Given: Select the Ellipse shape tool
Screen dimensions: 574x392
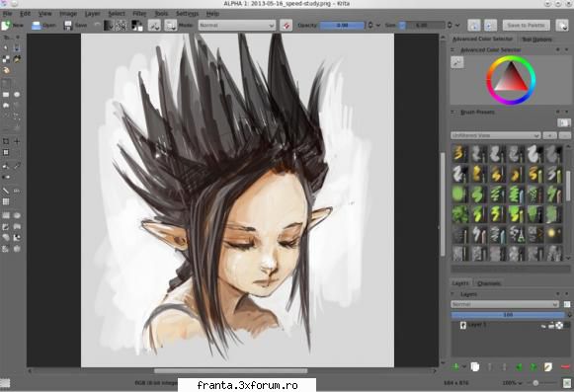Looking at the screenshot, I should (x=17, y=95).
